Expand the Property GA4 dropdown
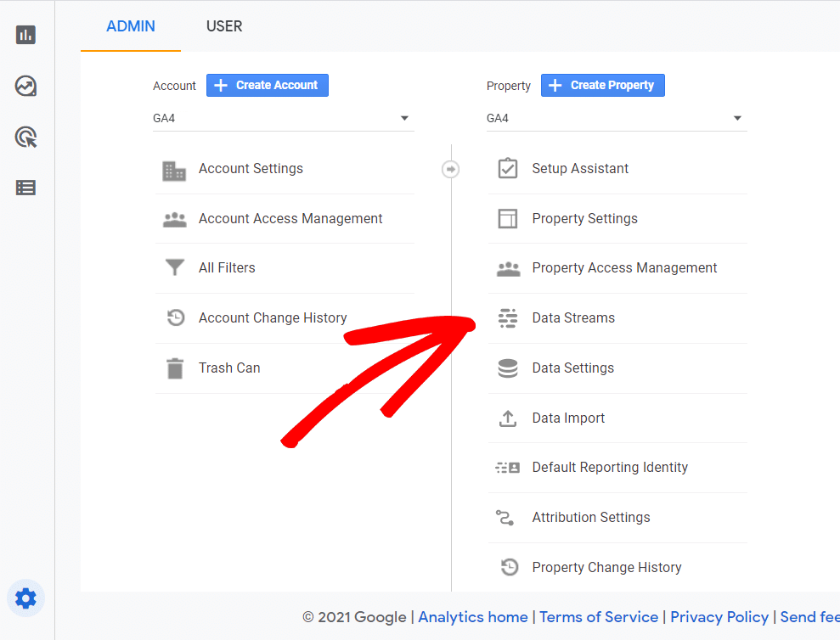Screen dimensions: 840x640 (737, 119)
